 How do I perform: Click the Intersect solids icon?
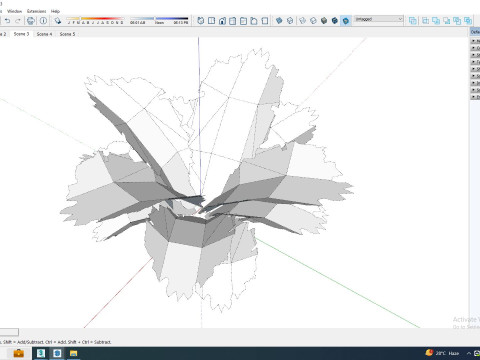pos(425,21)
